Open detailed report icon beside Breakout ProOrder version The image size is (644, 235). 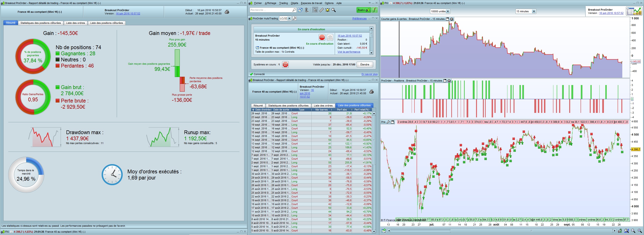[634, 11]
